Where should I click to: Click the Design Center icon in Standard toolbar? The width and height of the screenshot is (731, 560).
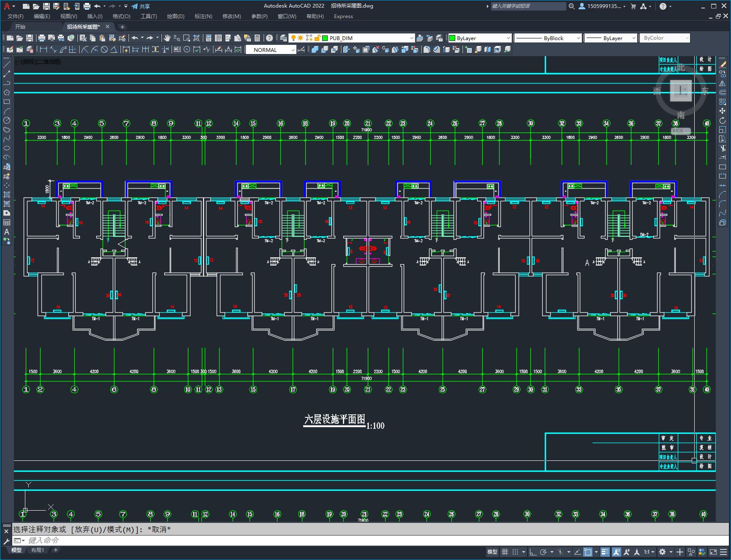pos(218,38)
